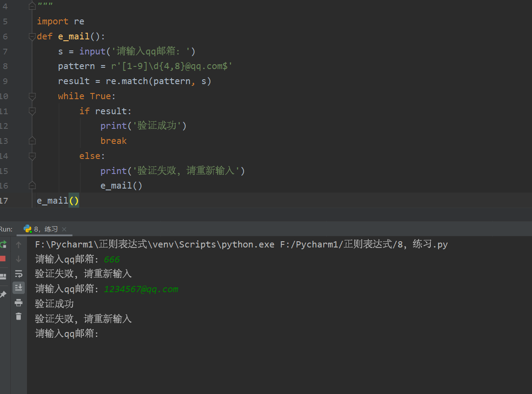The width and height of the screenshot is (532, 394).
Task: Click the recursive e_mail() call on line 16
Action: coord(122,185)
